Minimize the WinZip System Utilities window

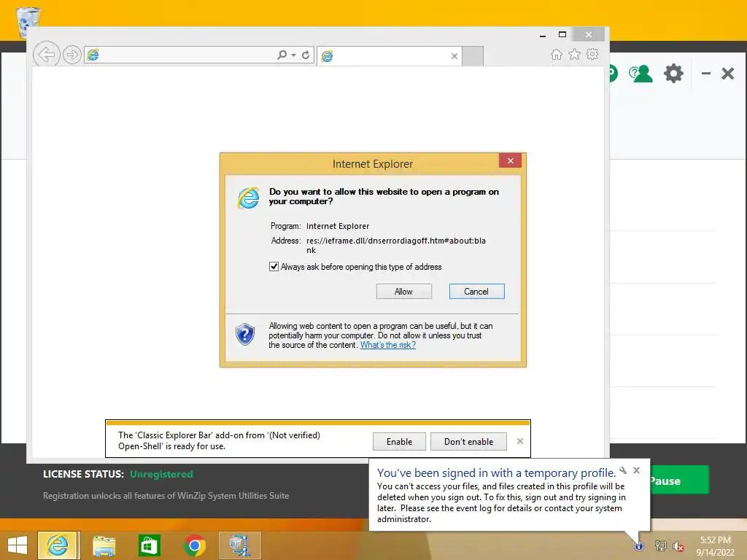click(706, 74)
